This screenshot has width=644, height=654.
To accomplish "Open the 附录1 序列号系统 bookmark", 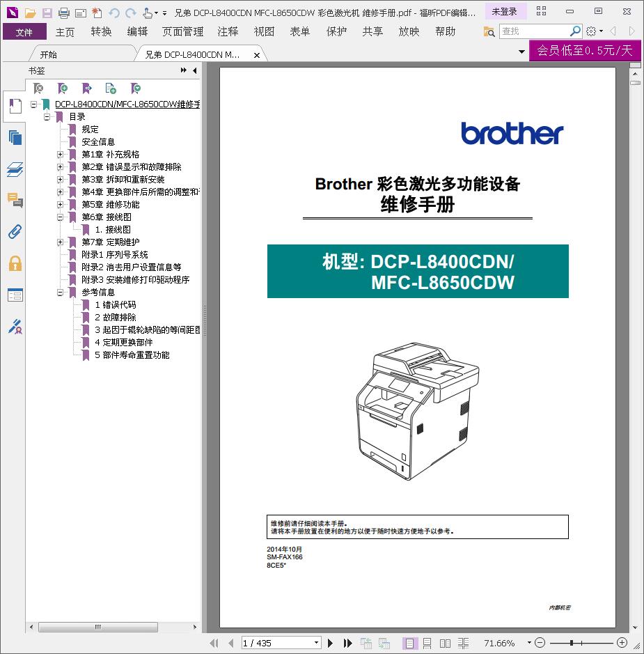I will (x=115, y=254).
